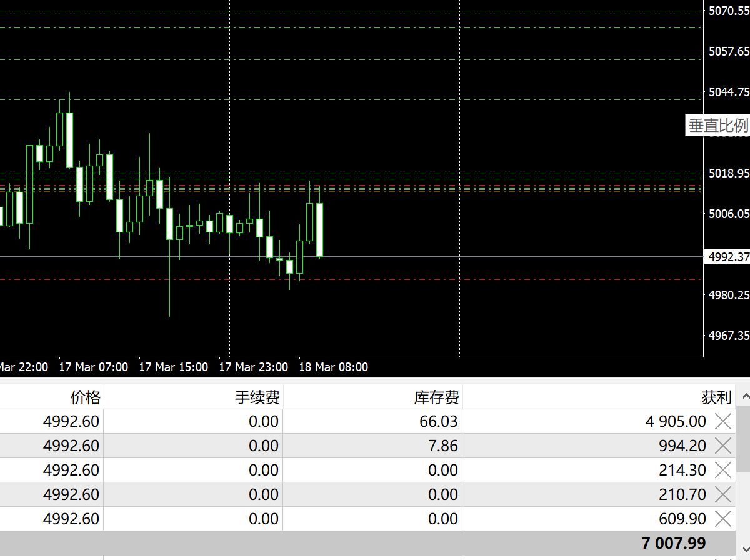The image size is (750, 560).
Task: Select the swap value 7.86
Action: [x=443, y=446]
